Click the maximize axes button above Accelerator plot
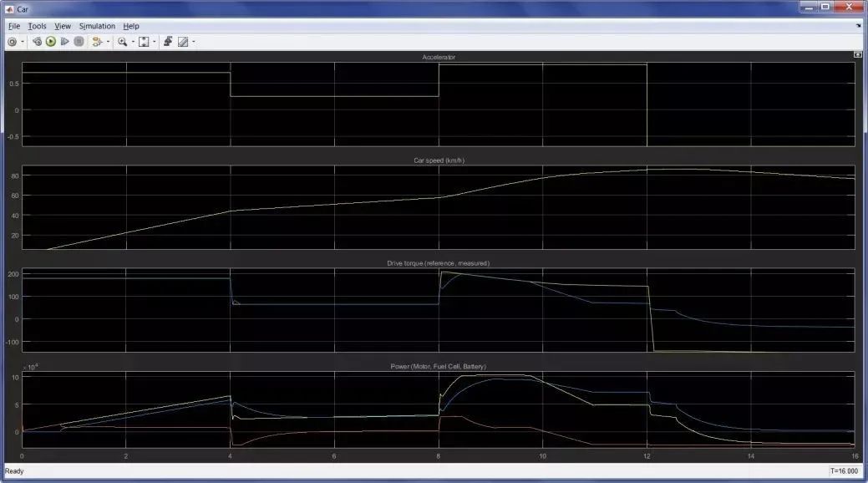The width and height of the screenshot is (868, 483). point(857,54)
